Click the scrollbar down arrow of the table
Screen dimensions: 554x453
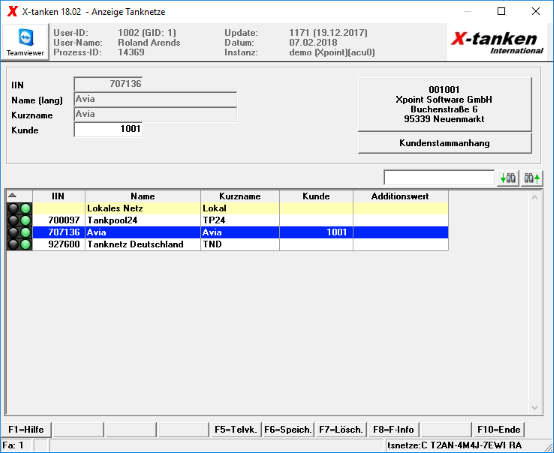point(535,408)
